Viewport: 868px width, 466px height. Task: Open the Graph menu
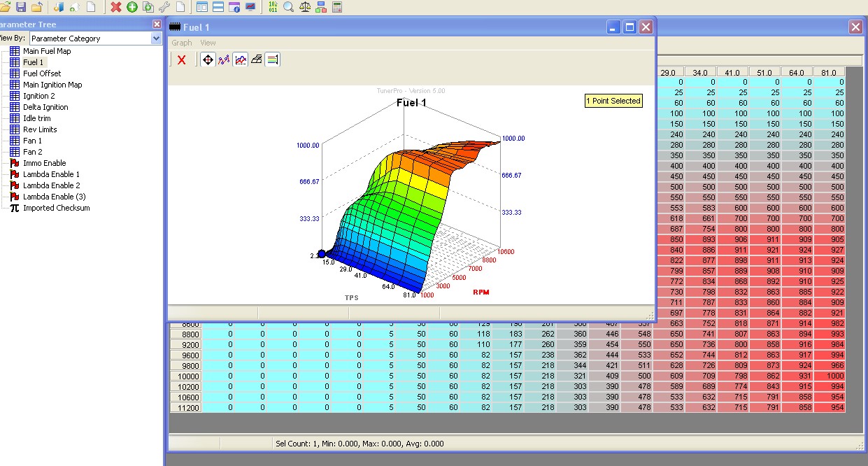click(182, 43)
